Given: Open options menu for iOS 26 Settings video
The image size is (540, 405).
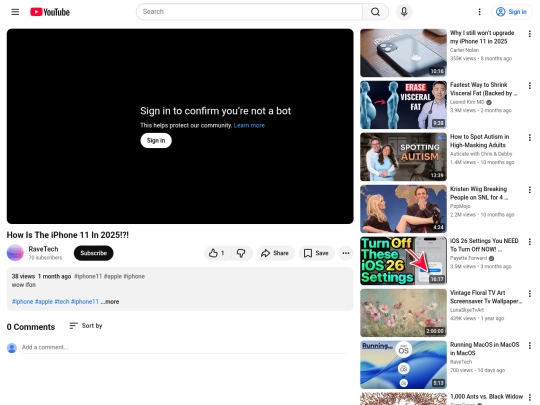Looking at the screenshot, I should (530, 242).
